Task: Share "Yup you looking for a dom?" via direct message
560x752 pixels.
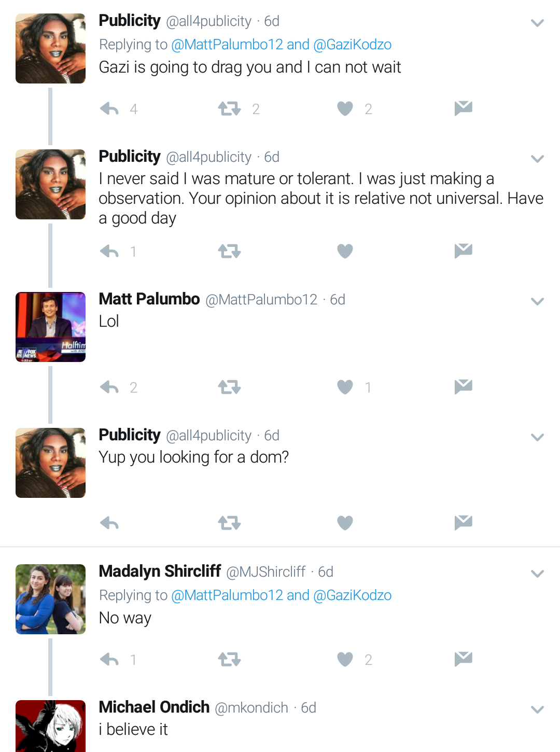Action: point(463,523)
